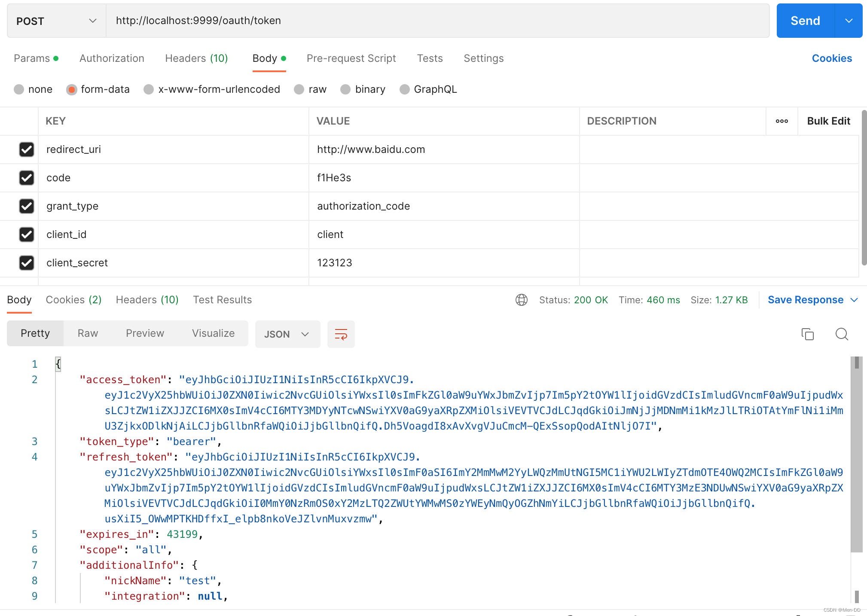Expand the Save Response chevron menu
Viewport: 867px width, 616px height.
click(x=854, y=300)
